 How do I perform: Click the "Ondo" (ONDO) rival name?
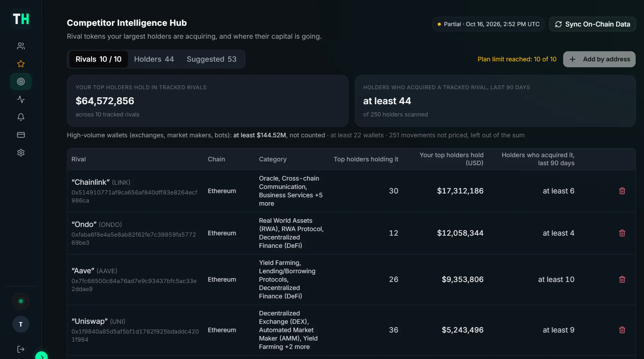(x=97, y=224)
